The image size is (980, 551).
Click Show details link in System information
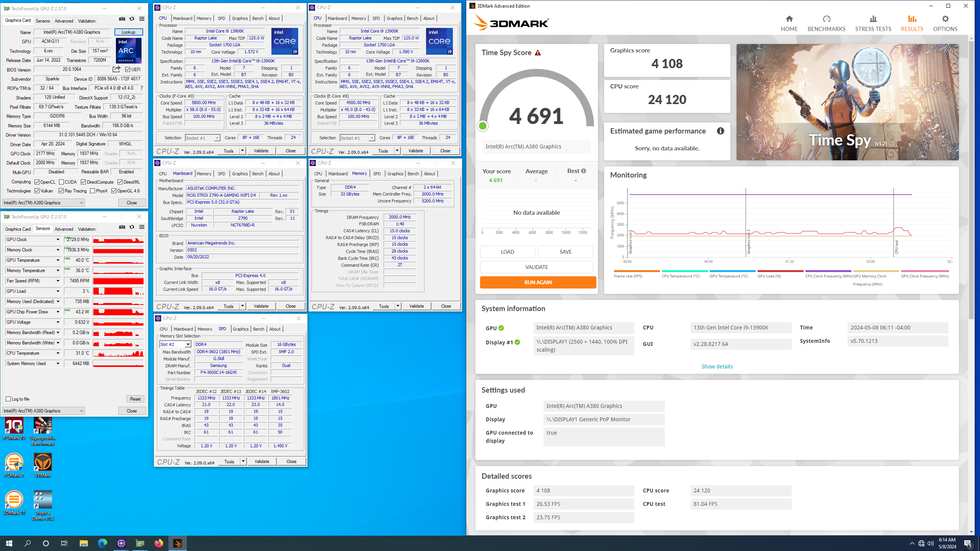(x=717, y=367)
